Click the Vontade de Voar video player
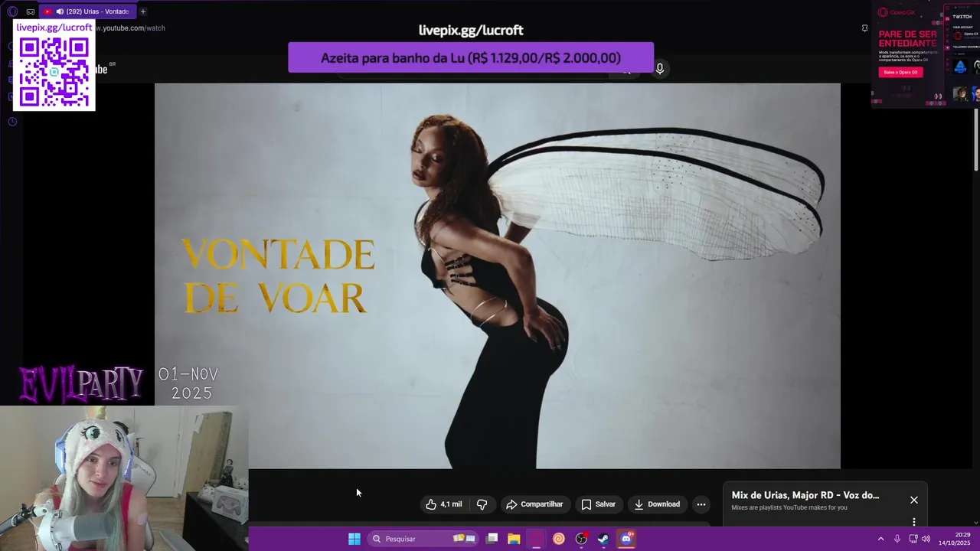 498,275
